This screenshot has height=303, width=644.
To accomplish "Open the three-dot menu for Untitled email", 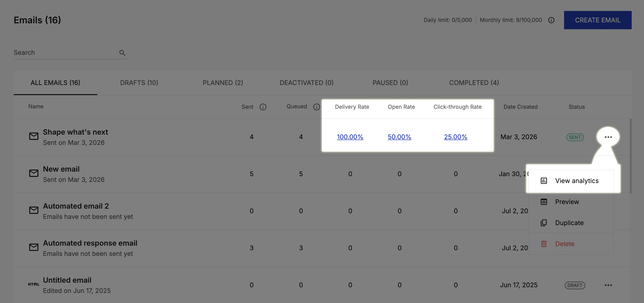I will pyautogui.click(x=608, y=285).
